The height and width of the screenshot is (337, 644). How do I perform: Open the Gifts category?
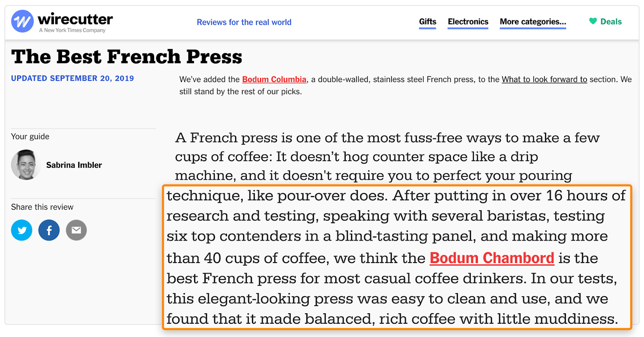tap(427, 22)
